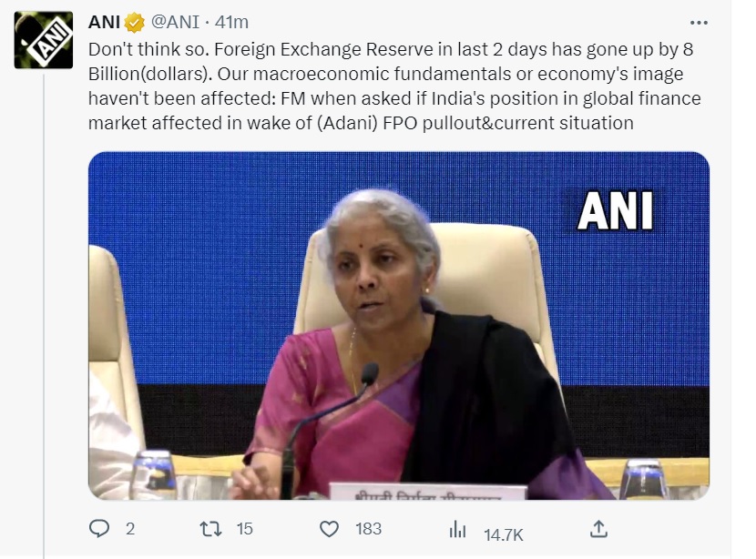
Task: Click the microphone in the photo
Action: (368, 374)
